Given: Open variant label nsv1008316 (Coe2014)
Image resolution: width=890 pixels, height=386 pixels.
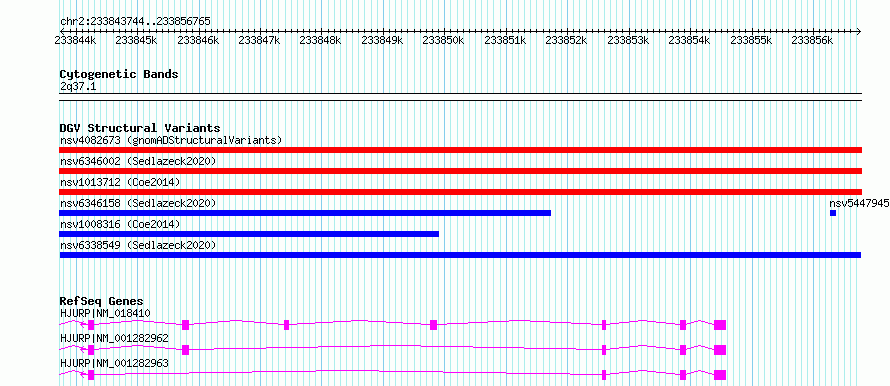Looking at the screenshot, I should tap(120, 224).
